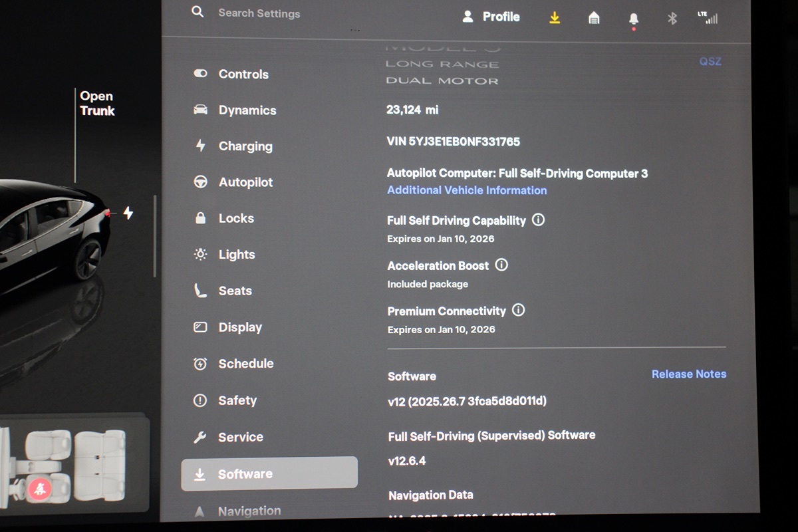
Task: Open Bluetooth settings icon
Action: pyautogui.click(x=672, y=19)
